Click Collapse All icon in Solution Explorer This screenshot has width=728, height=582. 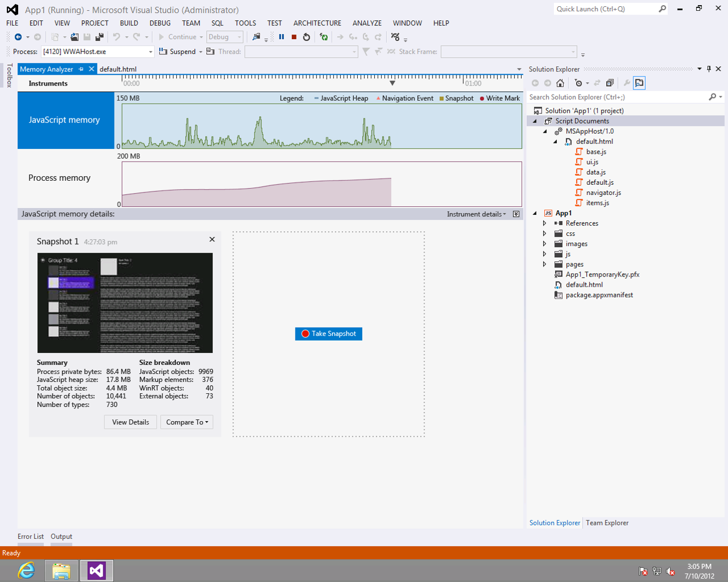pos(610,83)
